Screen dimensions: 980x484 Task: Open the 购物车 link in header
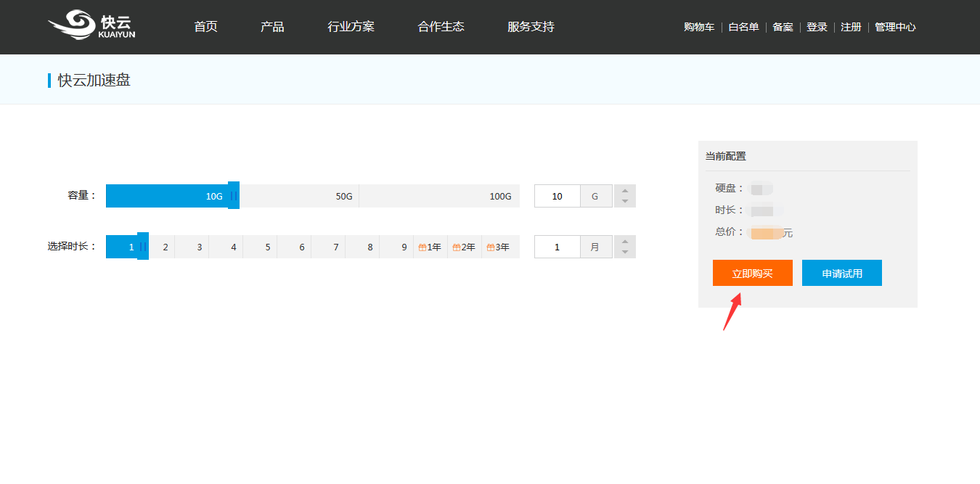pos(699,27)
